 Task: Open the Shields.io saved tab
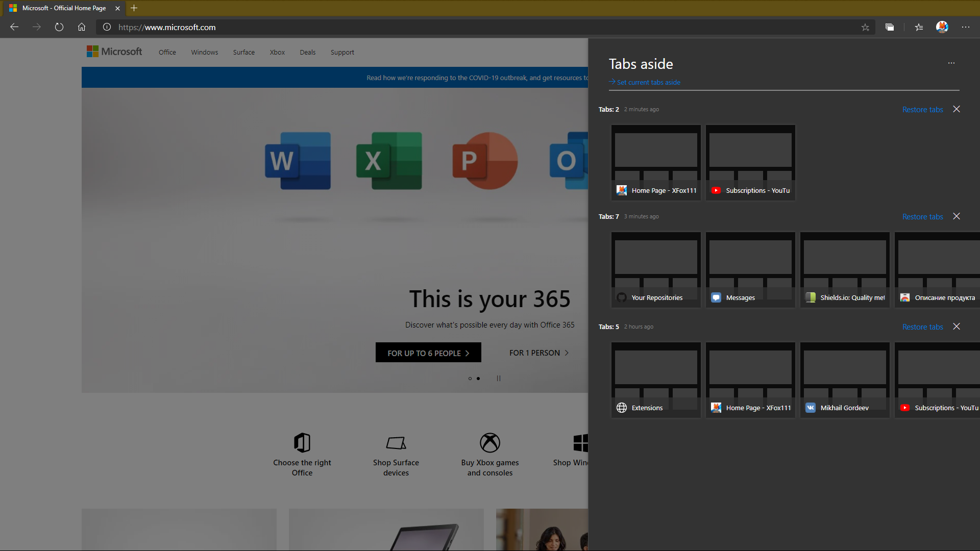pyautogui.click(x=845, y=270)
